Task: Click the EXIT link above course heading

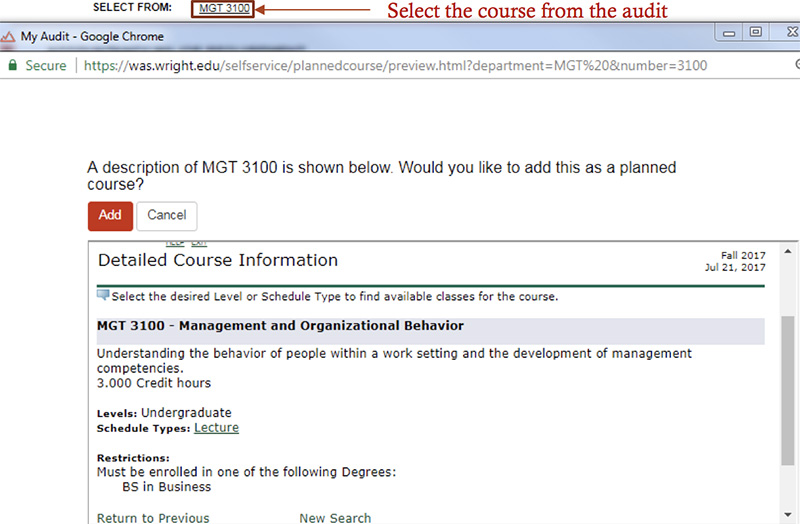Action: tap(199, 243)
